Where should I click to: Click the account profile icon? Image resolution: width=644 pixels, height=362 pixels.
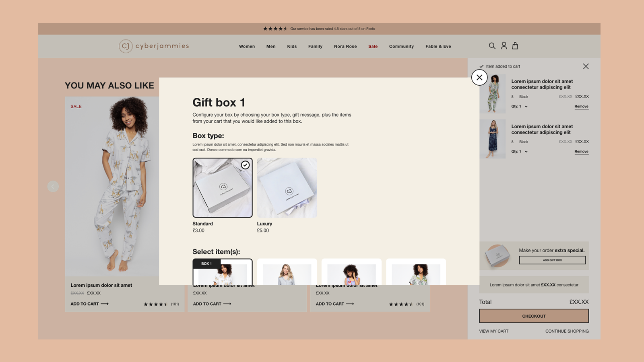504,46
